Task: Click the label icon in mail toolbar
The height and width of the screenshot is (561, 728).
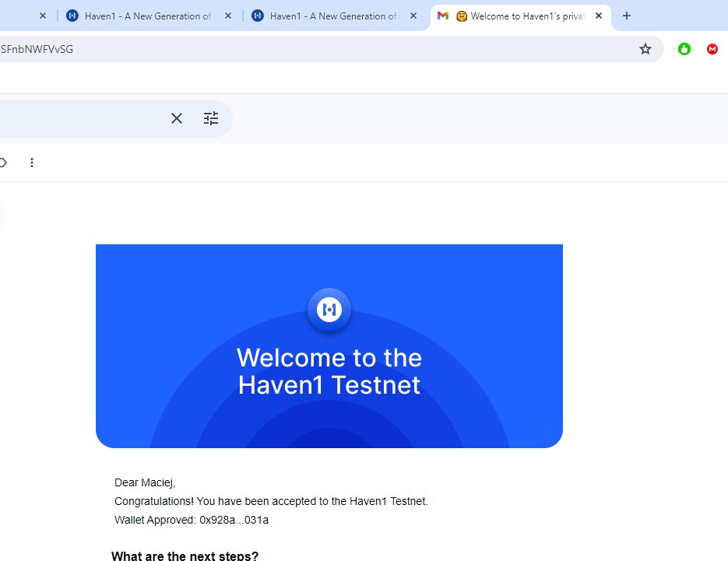Action: click(3, 163)
